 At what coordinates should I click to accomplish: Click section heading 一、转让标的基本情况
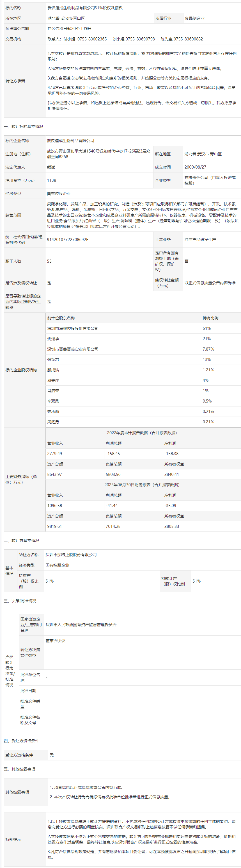click(x=23, y=126)
